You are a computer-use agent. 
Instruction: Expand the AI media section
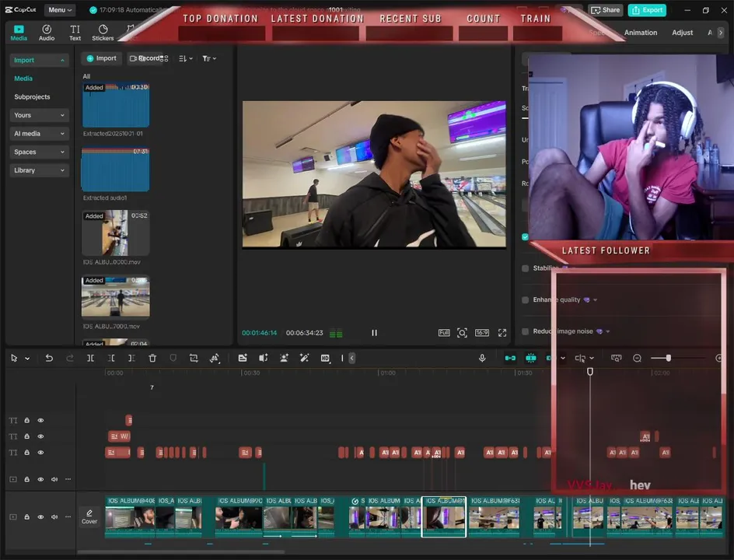tap(40, 134)
